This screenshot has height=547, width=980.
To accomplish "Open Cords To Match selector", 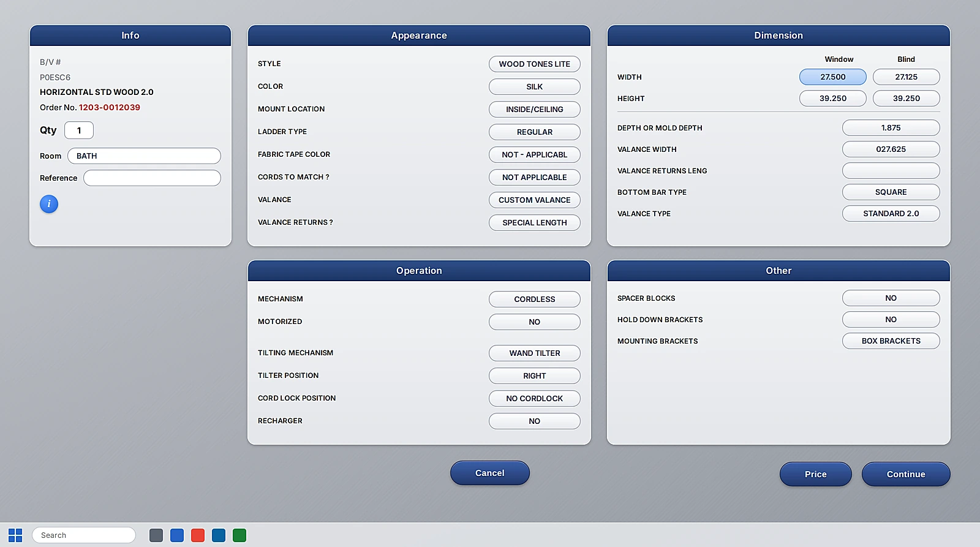I will click(535, 178).
